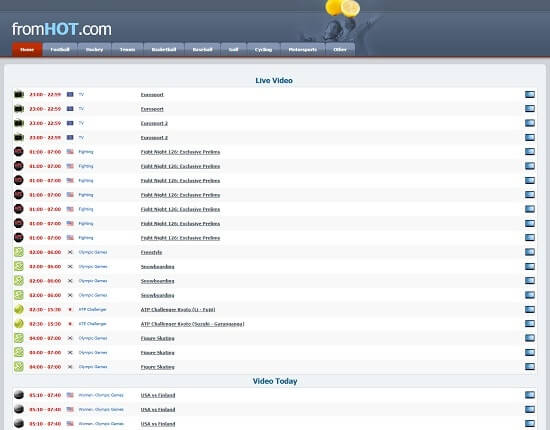Switch to the Cycling tab
550x430 pixels.
click(x=263, y=50)
